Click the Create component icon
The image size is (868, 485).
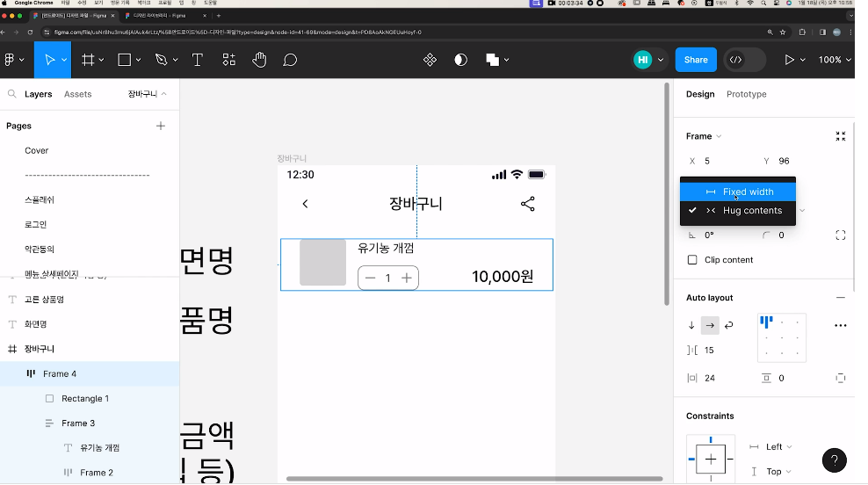(430, 60)
